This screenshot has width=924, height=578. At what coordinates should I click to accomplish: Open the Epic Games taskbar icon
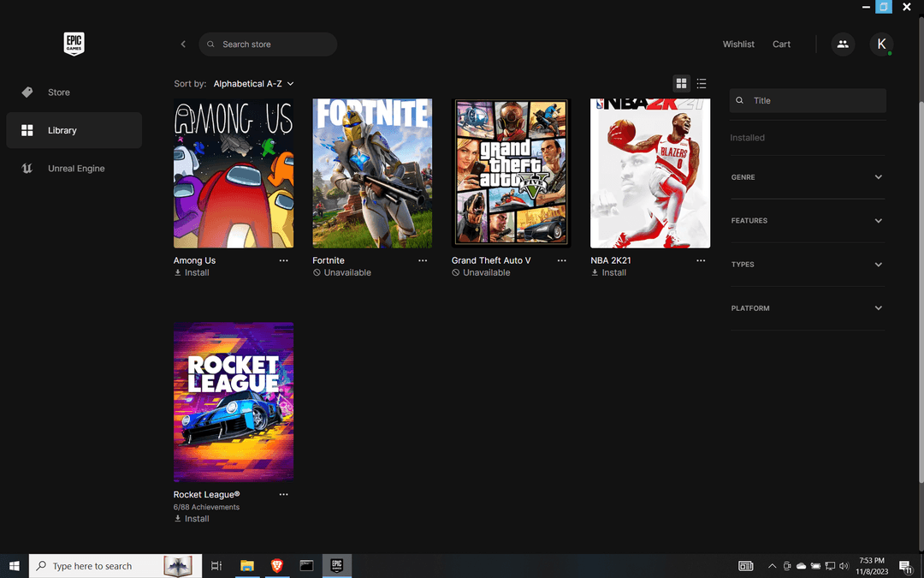(x=336, y=566)
